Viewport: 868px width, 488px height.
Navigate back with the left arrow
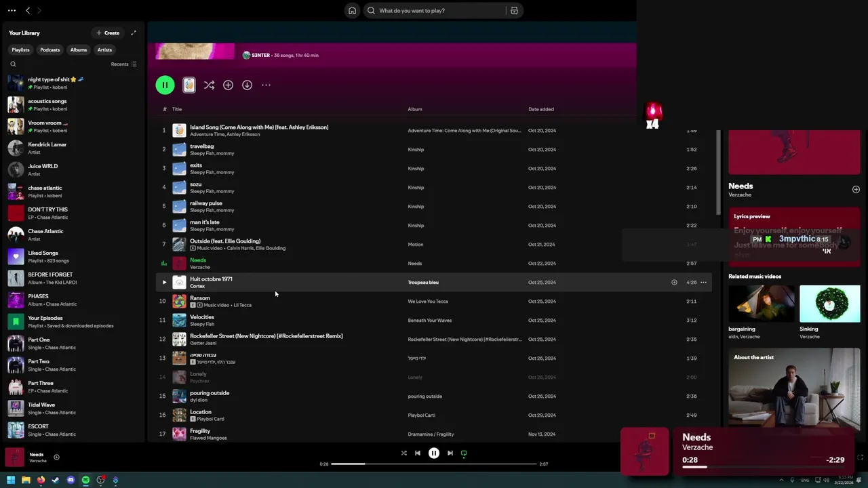pyautogui.click(x=28, y=11)
